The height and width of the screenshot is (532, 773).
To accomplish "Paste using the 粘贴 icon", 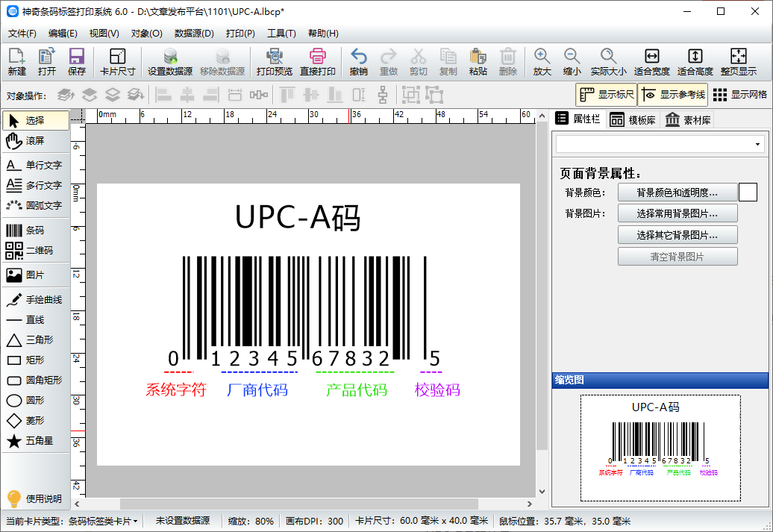I will point(478,62).
